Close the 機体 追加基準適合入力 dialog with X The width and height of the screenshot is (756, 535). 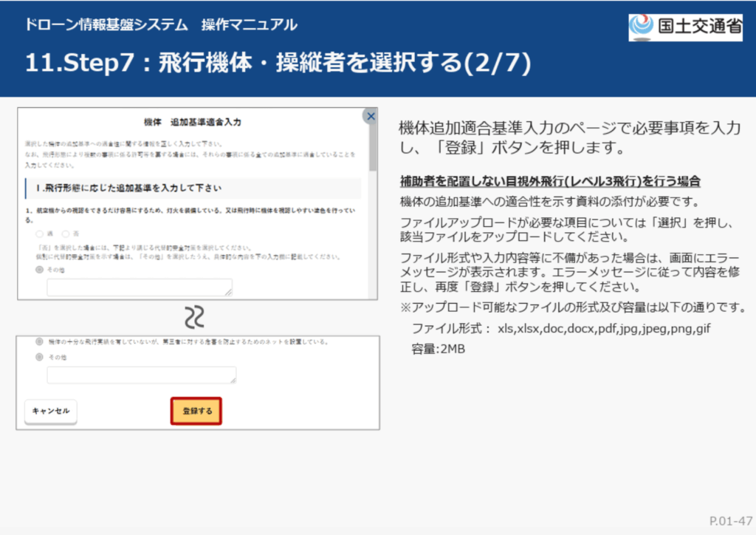point(371,115)
